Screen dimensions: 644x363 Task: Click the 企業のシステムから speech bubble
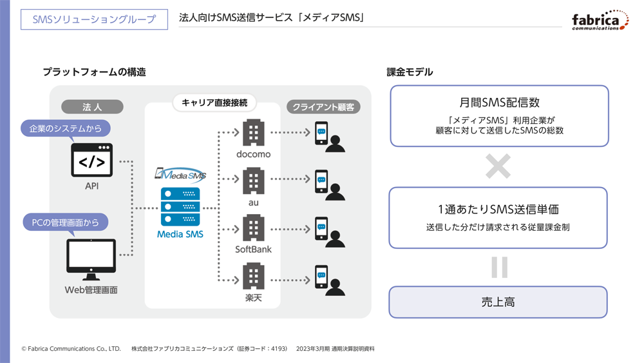[x=65, y=128]
